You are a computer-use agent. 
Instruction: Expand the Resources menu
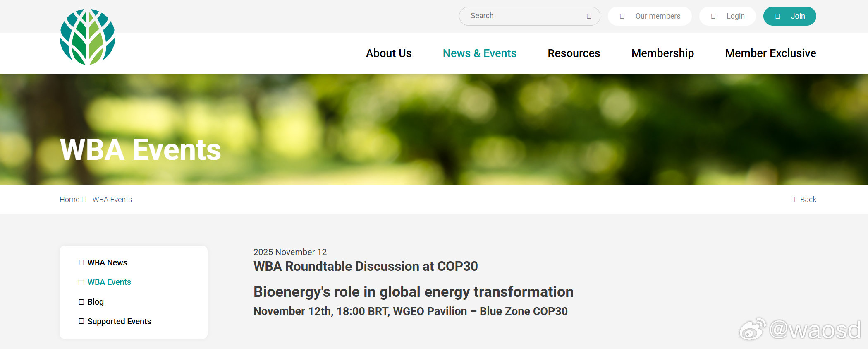pyautogui.click(x=574, y=53)
